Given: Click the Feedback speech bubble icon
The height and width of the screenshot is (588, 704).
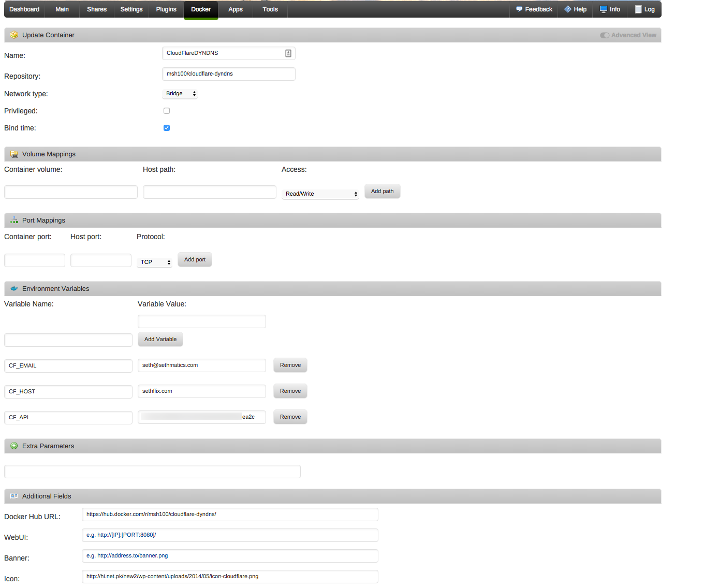Looking at the screenshot, I should pos(519,9).
